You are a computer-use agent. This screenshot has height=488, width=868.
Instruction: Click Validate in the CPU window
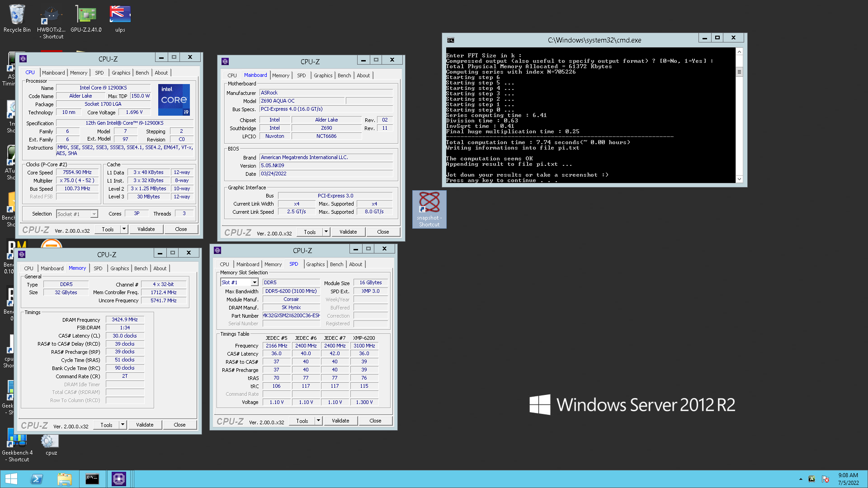click(x=146, y=229)
